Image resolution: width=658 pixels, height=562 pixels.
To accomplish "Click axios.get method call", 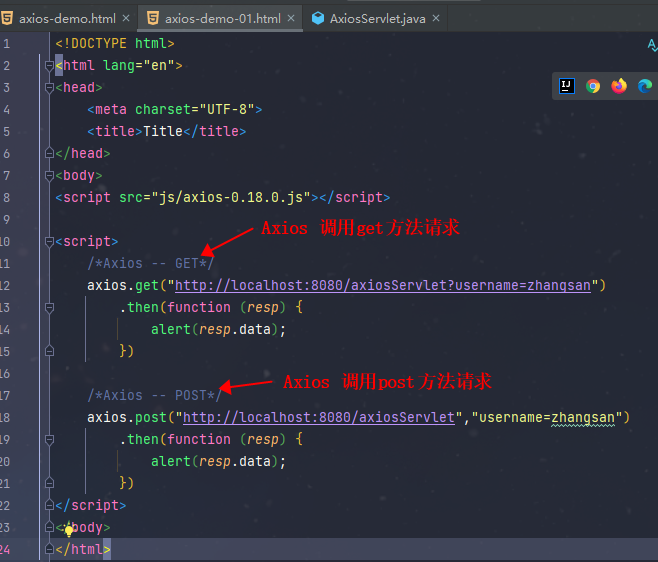I will point(123,285).
